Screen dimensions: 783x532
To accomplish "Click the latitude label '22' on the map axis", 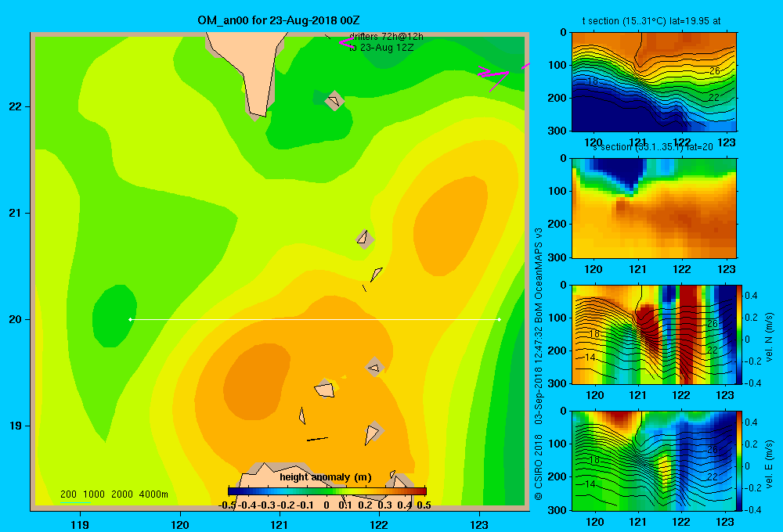I will pyautogui.click(x=15, y=106).
